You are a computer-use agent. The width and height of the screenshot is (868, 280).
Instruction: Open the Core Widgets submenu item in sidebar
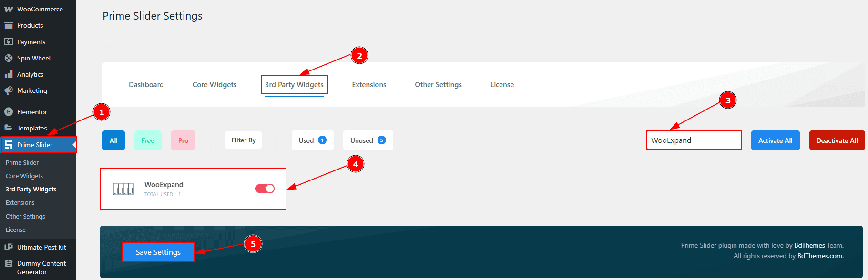(24, 176)
